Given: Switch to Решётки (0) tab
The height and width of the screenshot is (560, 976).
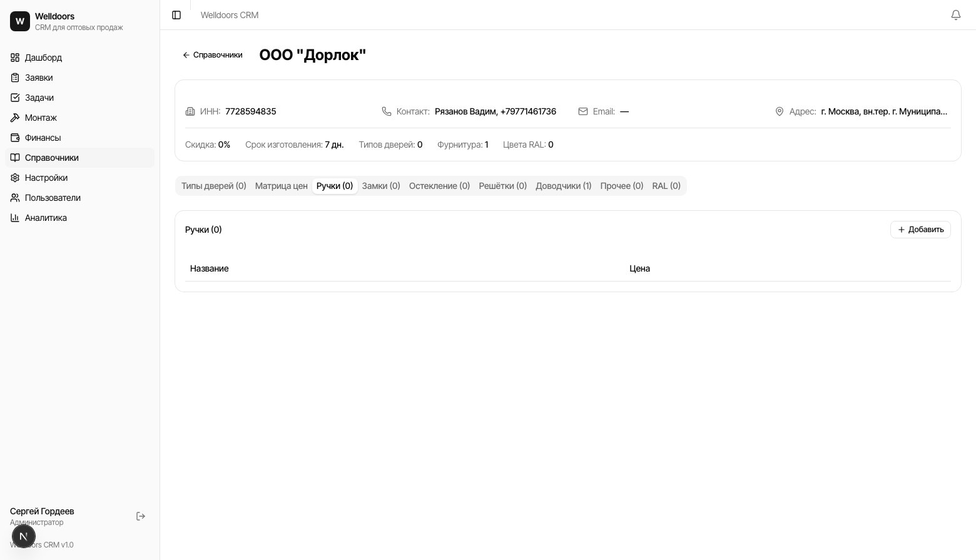Looking at the screenshot, I should [503, 186].
